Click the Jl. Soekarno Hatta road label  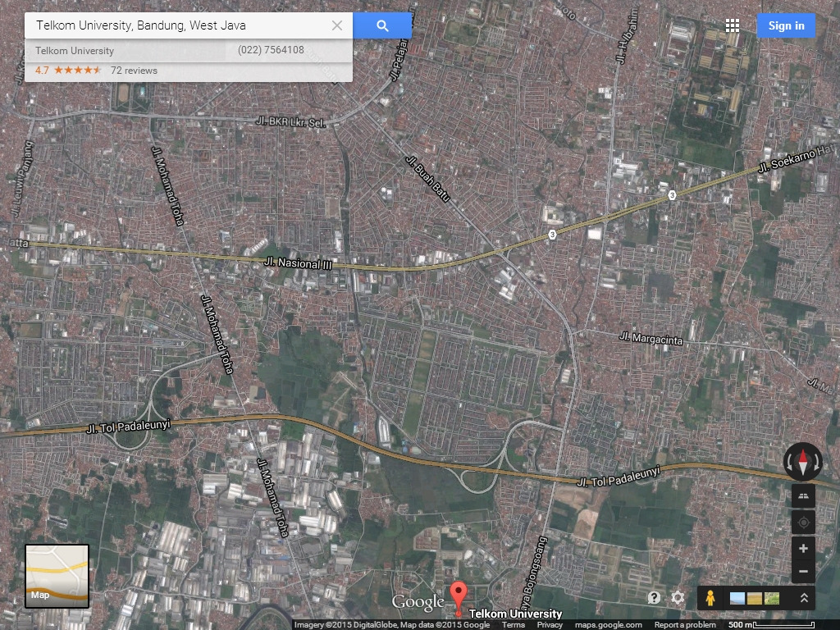[x=796, y=157]
